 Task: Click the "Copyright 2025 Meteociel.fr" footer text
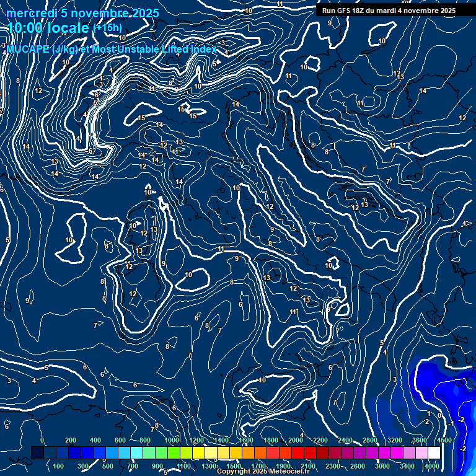263,471
